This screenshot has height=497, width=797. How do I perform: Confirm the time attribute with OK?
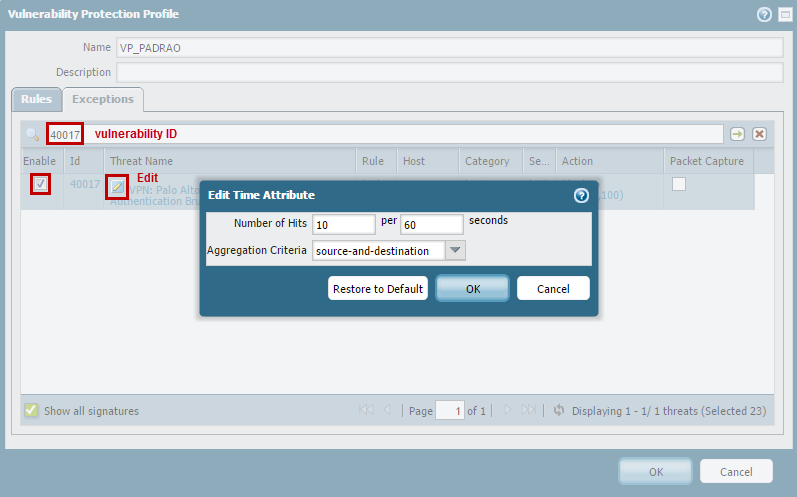[x=472, y=288]
